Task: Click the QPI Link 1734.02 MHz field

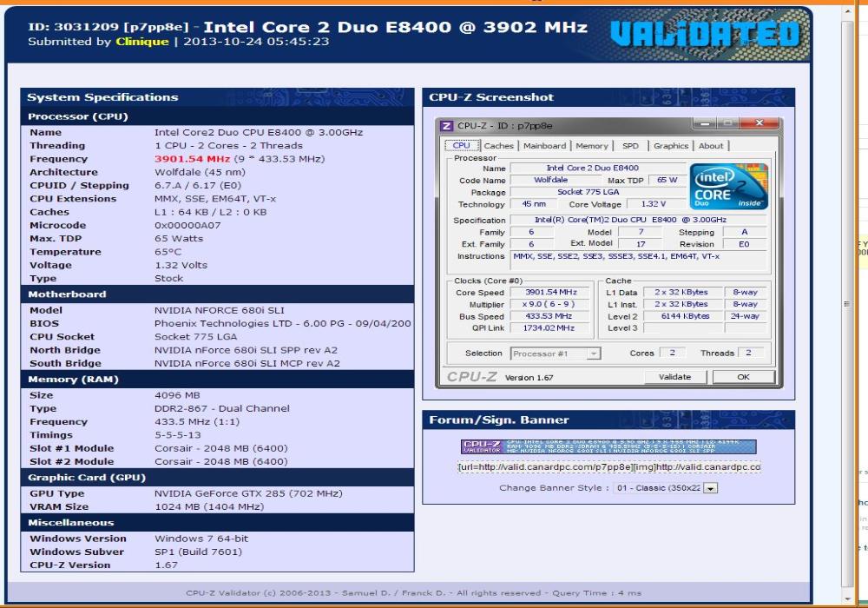Action: pos(551,327)
